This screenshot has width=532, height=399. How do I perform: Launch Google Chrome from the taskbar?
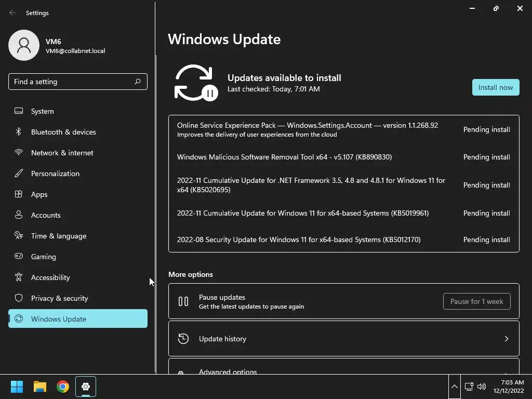point(63,387)
